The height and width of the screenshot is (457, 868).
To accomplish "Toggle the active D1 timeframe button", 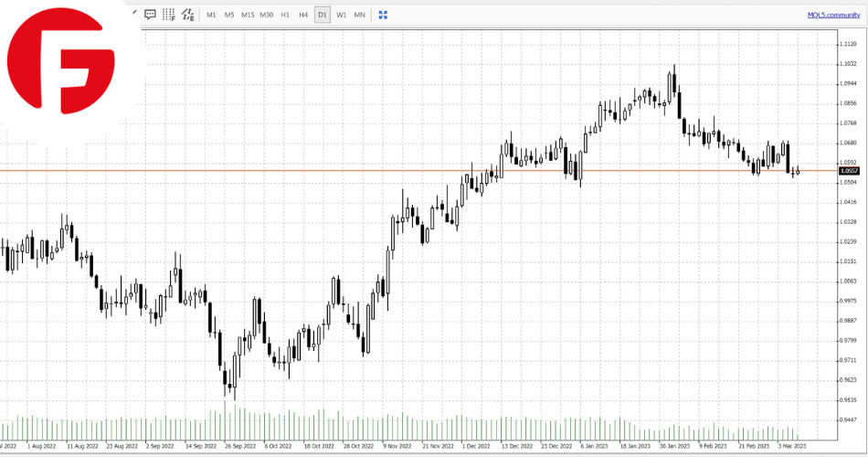I will pyautogui.click(x=322, y=15).
